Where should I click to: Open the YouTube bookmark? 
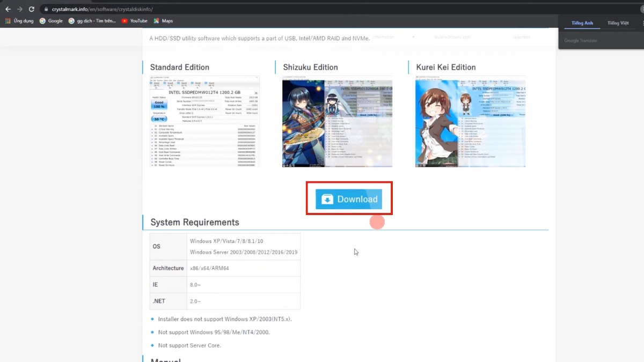click(134, 21)
